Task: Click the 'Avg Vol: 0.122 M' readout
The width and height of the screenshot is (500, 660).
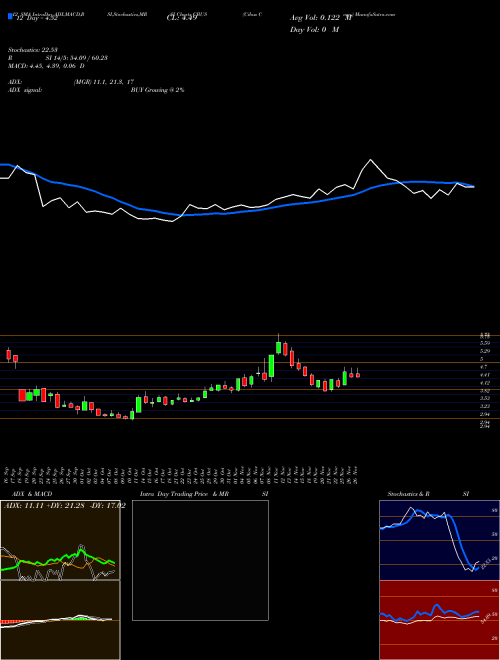Action: pos(320,18)
